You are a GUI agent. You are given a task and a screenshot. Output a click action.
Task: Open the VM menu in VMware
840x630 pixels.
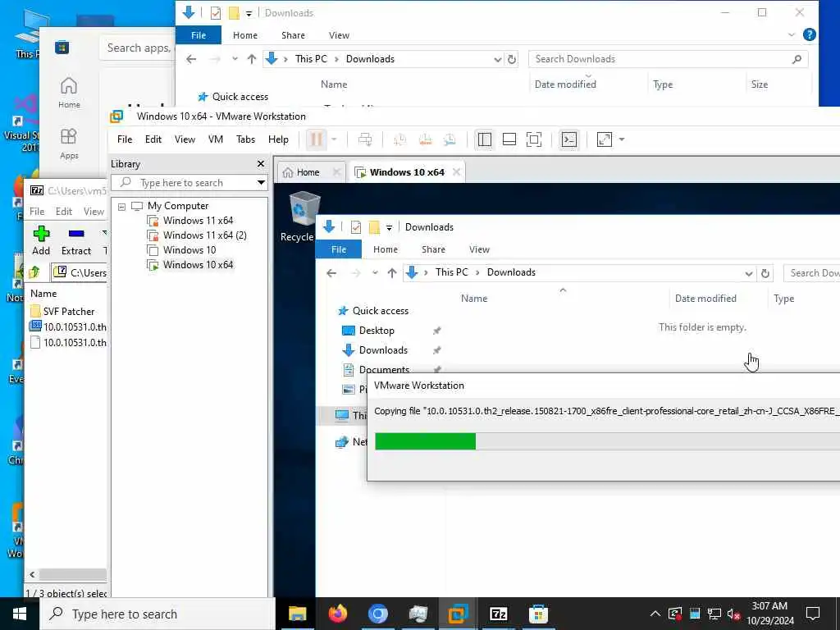coord(216,139)
